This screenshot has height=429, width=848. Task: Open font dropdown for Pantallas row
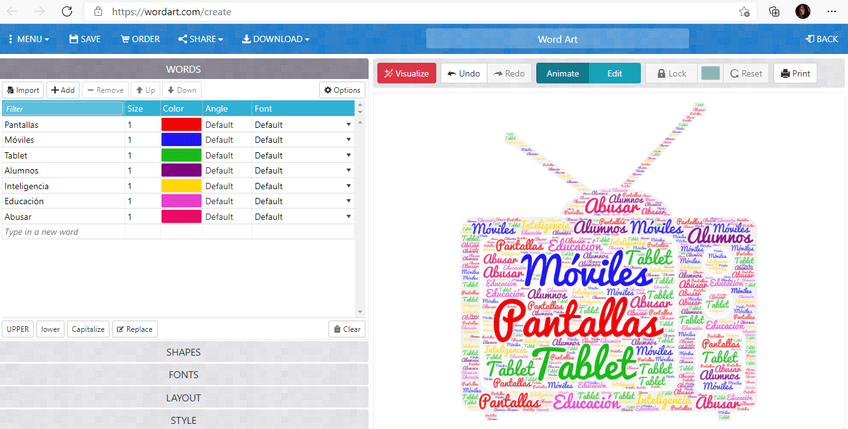click(x=349, y=125)
